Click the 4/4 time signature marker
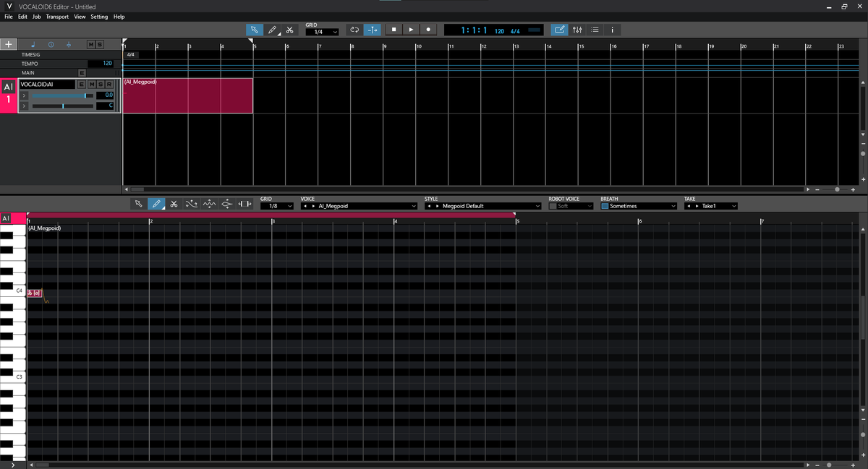This screenshot has height=469, width=868. point(130,55)
